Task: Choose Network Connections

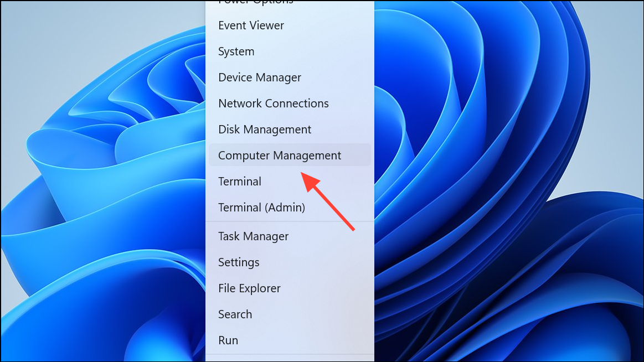Action: (x=290, y=104)
